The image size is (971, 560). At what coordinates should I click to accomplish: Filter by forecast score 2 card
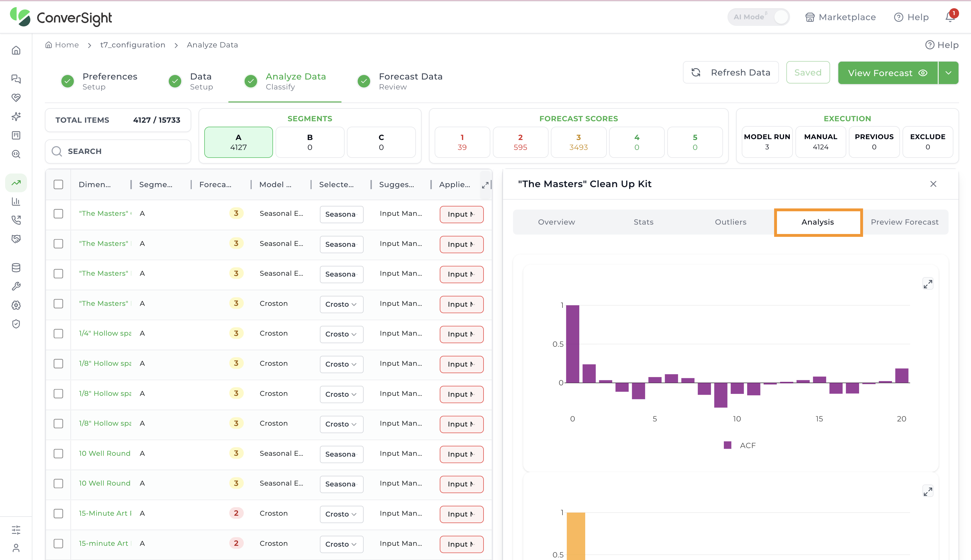[x=520, y=142]
